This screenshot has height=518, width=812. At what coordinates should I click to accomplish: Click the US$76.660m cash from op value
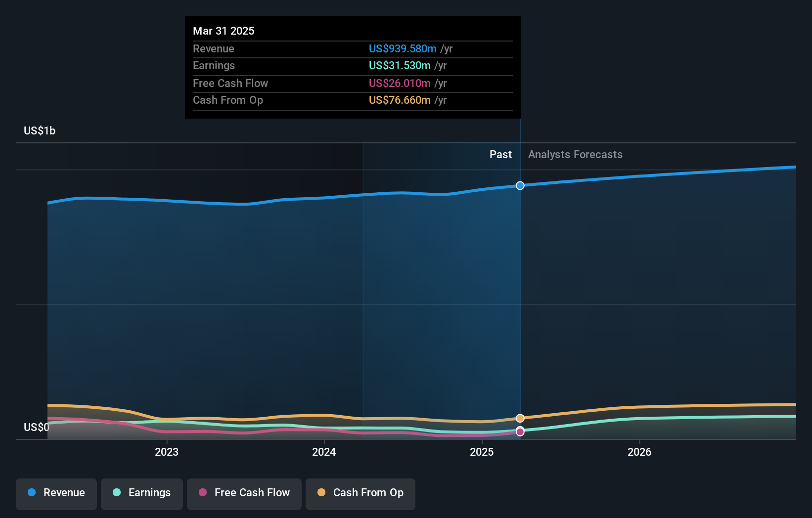(400, 100)
